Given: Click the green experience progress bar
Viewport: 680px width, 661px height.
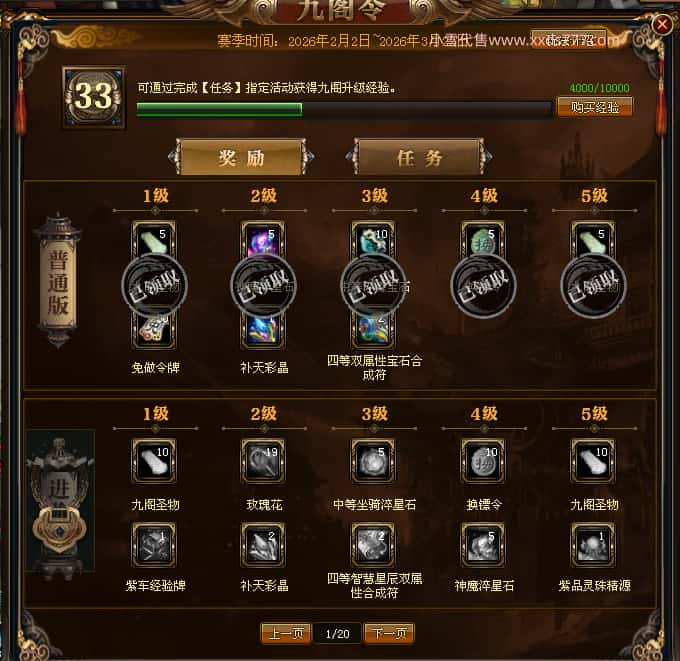Looking at the screenshot, I should pyautogui.click(x=344, y=109).
